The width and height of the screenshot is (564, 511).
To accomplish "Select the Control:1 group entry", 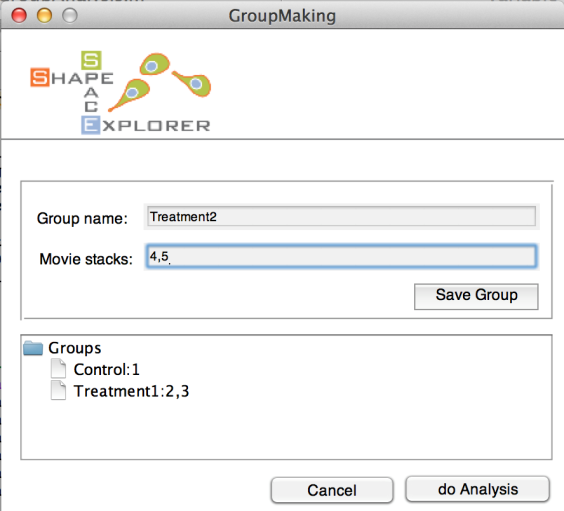I will click(x=106, y=369).
